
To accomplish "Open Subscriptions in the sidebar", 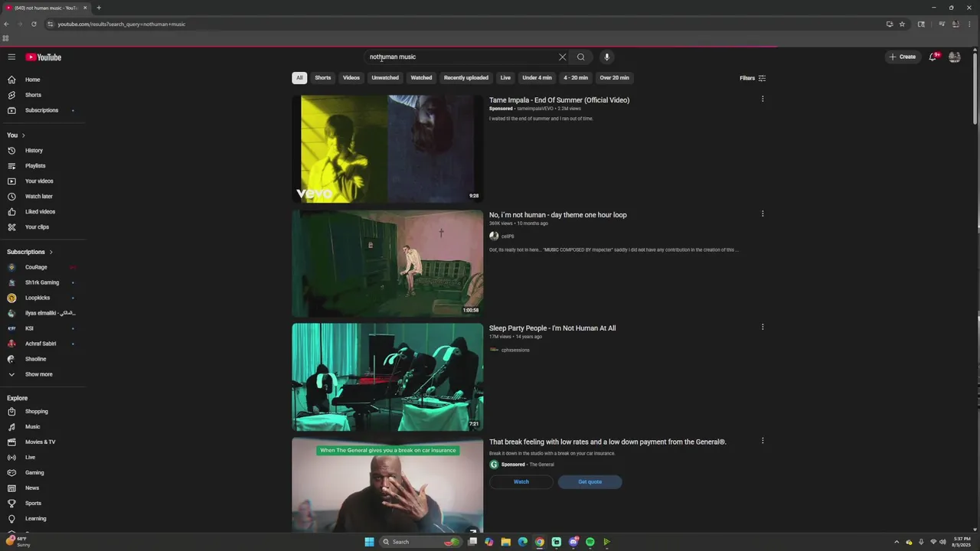I will click(43, 110).
